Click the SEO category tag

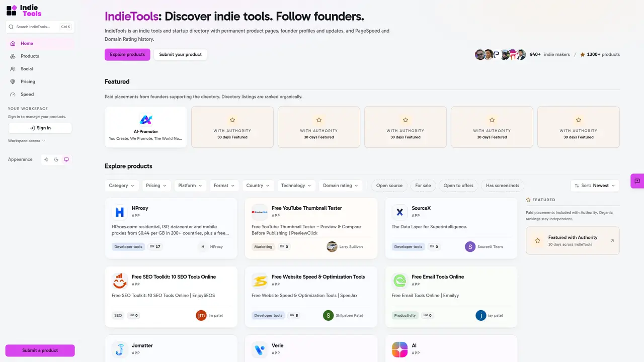coord(118,316)
